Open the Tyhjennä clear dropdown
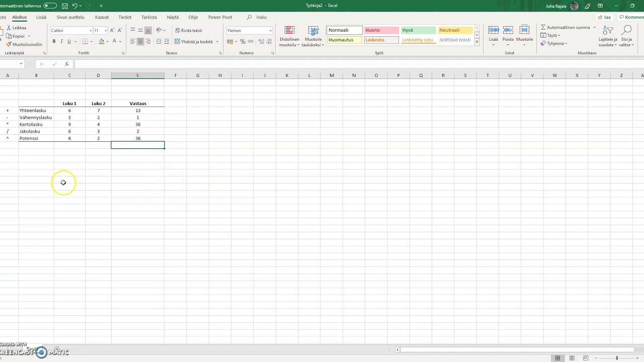Screen dimensions: 644x362 [x=553, y=44]
